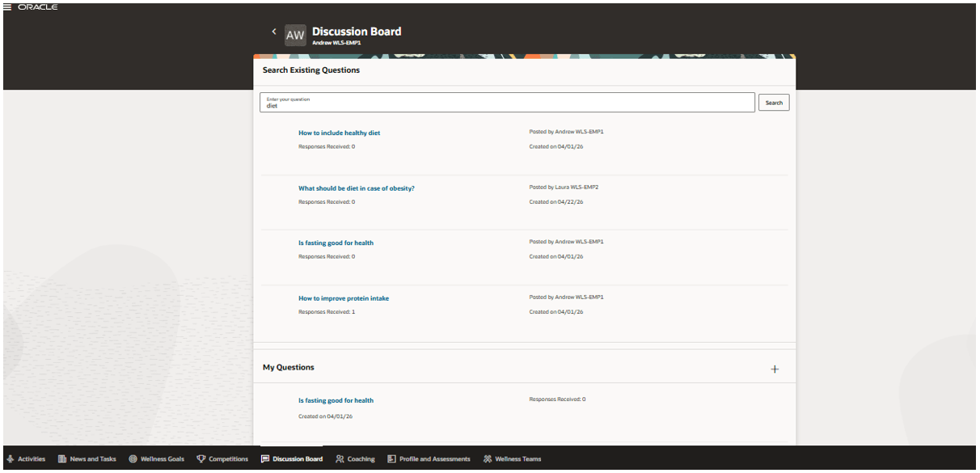
Task: Click the Wellness Teams icon
Action: 488,458
